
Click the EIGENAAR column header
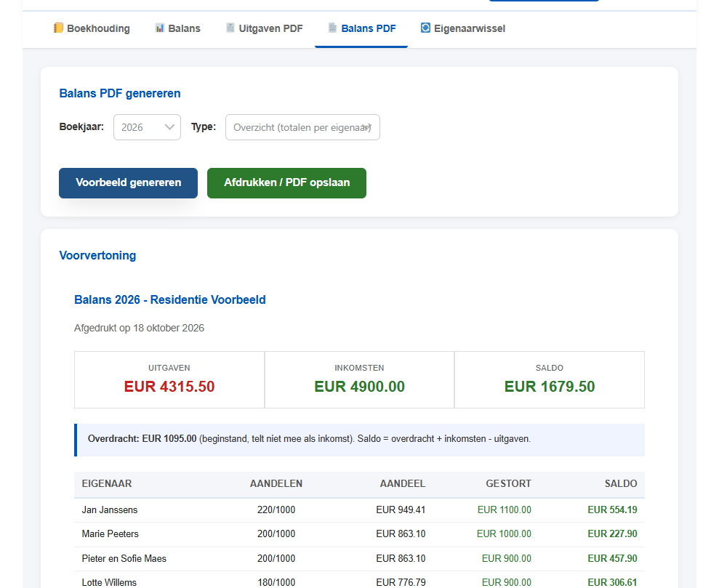click(x=107, y=484)
